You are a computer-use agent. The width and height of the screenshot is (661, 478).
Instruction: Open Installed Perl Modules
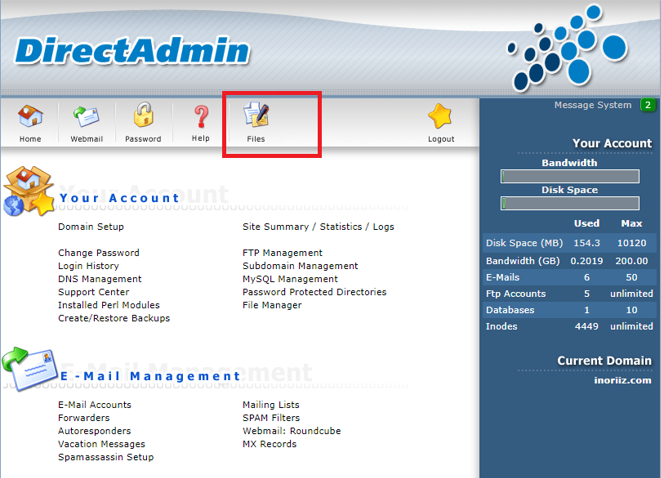tap(109, 305)
